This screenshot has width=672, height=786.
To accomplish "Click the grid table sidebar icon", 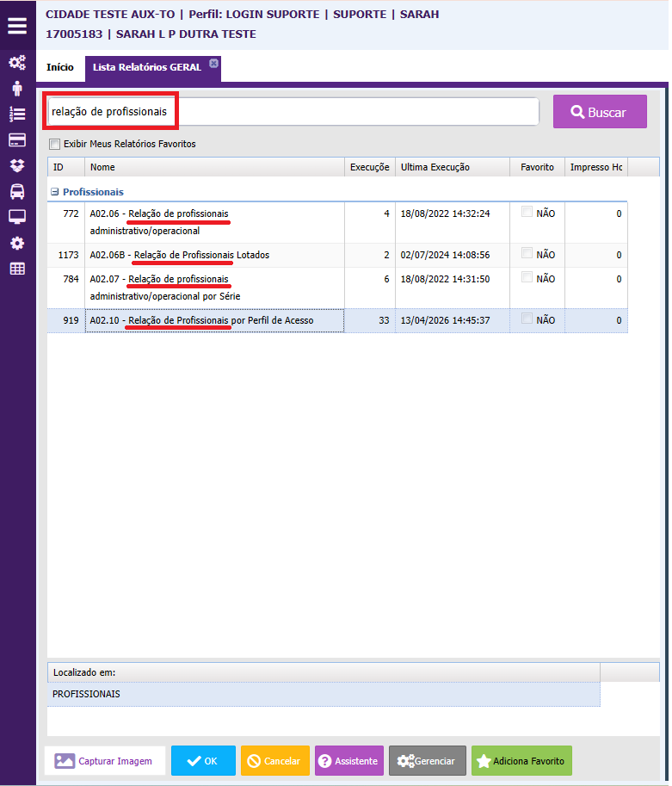I will tap(17, 269).
